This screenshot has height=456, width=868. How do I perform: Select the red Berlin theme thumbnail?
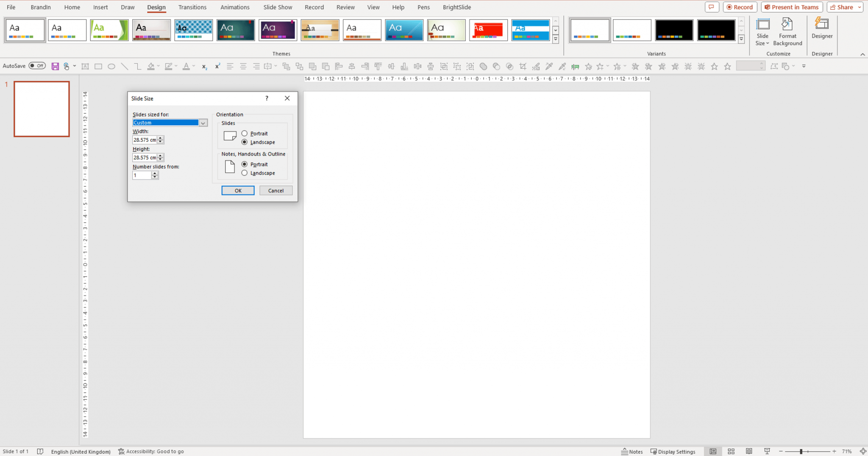pos(488,30)
